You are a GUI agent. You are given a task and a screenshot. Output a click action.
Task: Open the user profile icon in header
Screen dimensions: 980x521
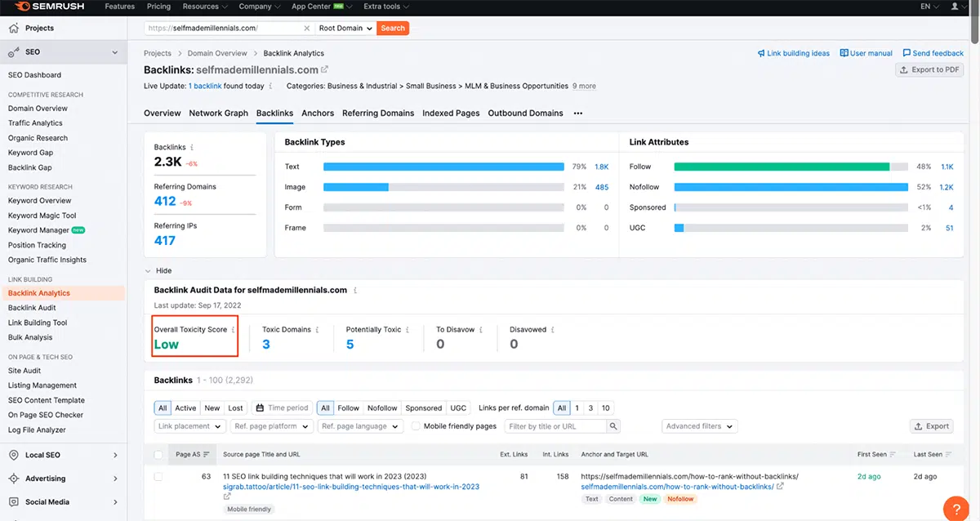(955, 7)
